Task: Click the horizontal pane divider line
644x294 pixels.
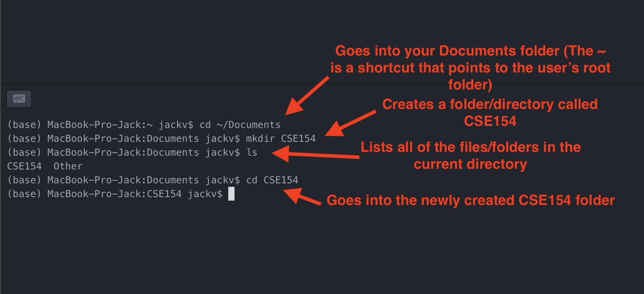Action: 322,83
